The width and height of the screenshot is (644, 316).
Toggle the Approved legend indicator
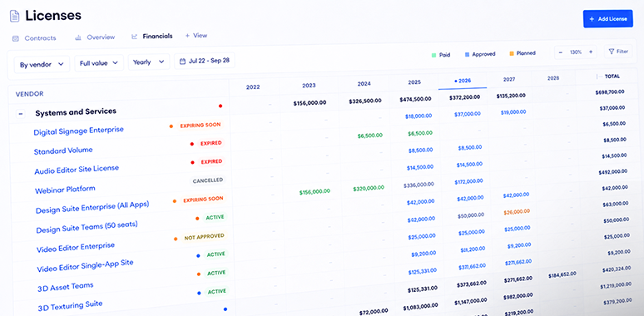(467, 54)
